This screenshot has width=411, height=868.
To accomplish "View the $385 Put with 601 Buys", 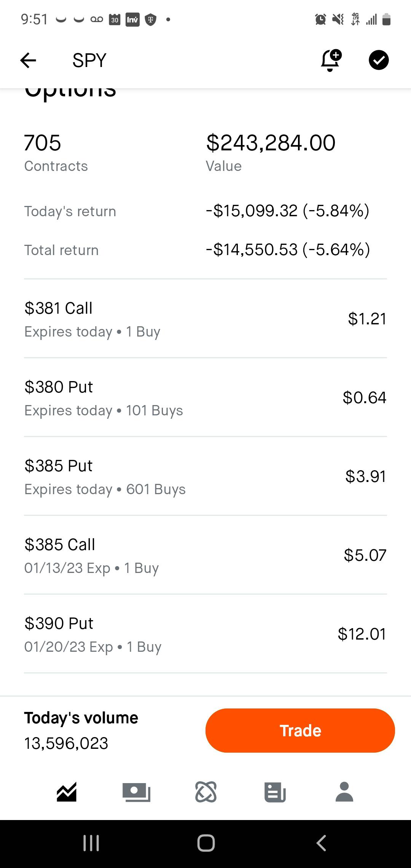I will [x=205, y=477].
